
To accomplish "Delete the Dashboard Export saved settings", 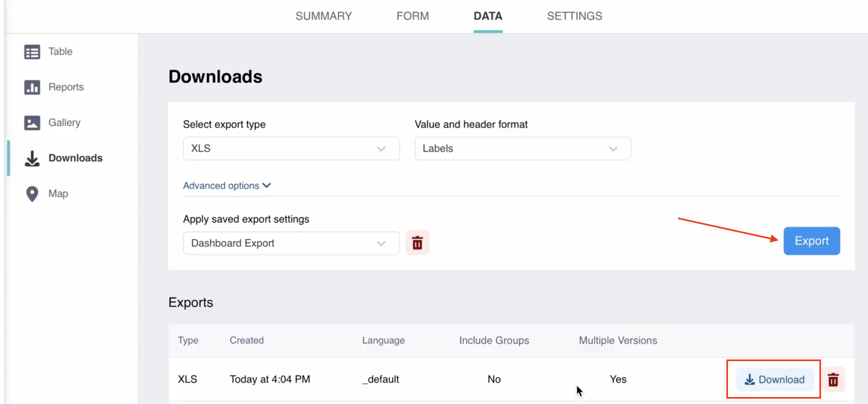I will [418, 243].
